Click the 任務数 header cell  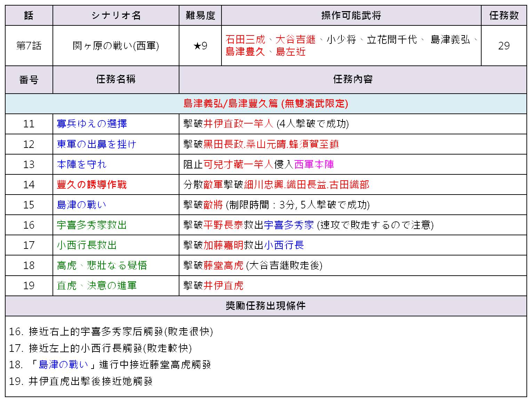pos(504,15)
